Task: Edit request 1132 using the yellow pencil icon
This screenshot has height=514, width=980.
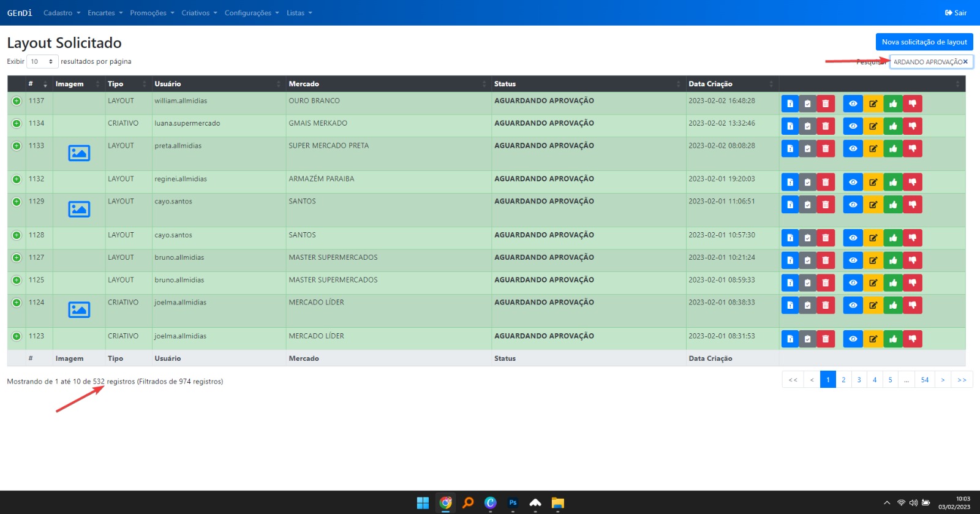Action: tap(873, 183)
